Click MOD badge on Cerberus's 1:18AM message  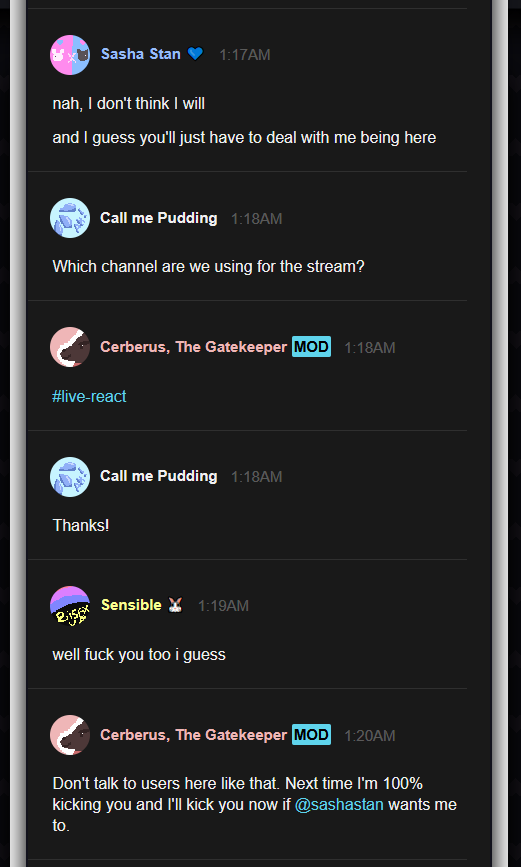tap(311, 347)
